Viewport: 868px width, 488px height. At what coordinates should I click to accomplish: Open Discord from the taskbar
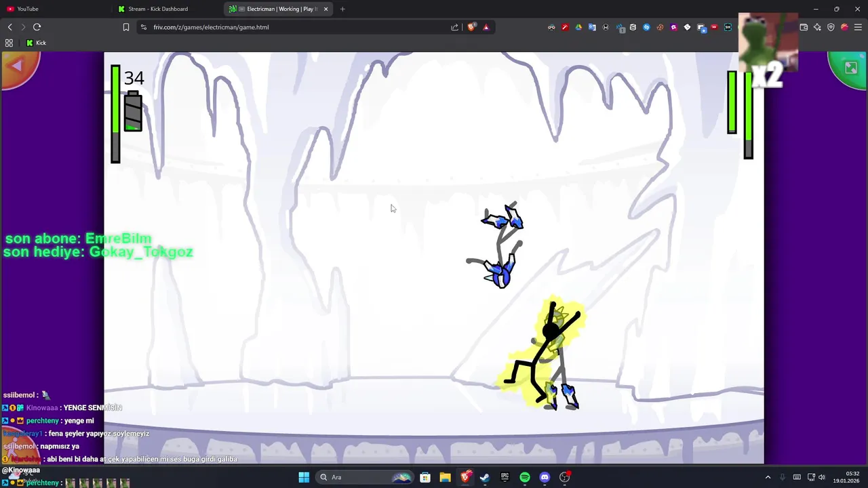click(x=545, y=477)
